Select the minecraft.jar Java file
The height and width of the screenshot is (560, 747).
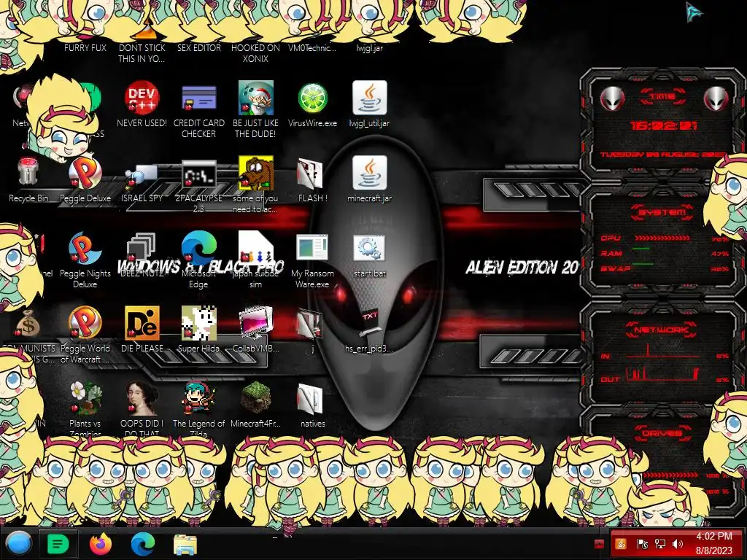pyautogui.click(x=370, y=174)
